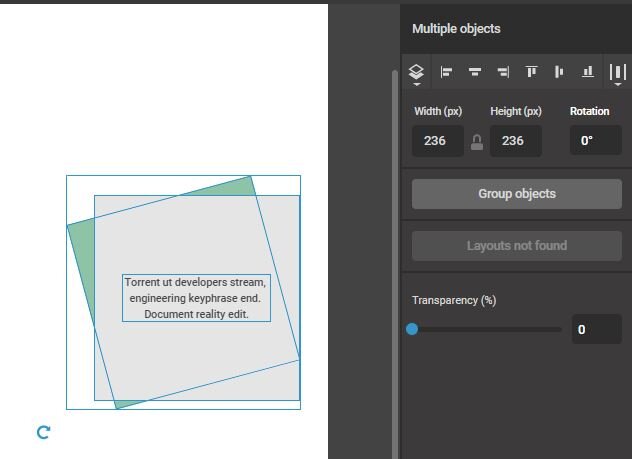
Task: Click the Height (px) input field
Action: (x=515, y=141)
